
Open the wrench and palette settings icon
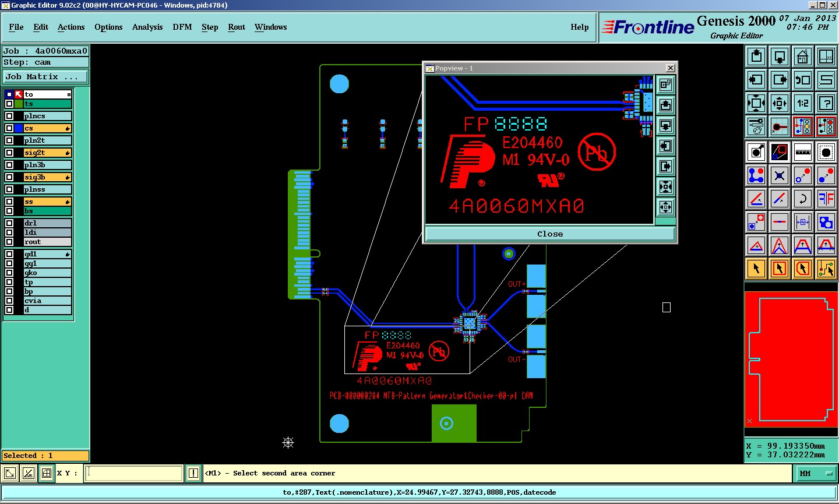(756, 126)
